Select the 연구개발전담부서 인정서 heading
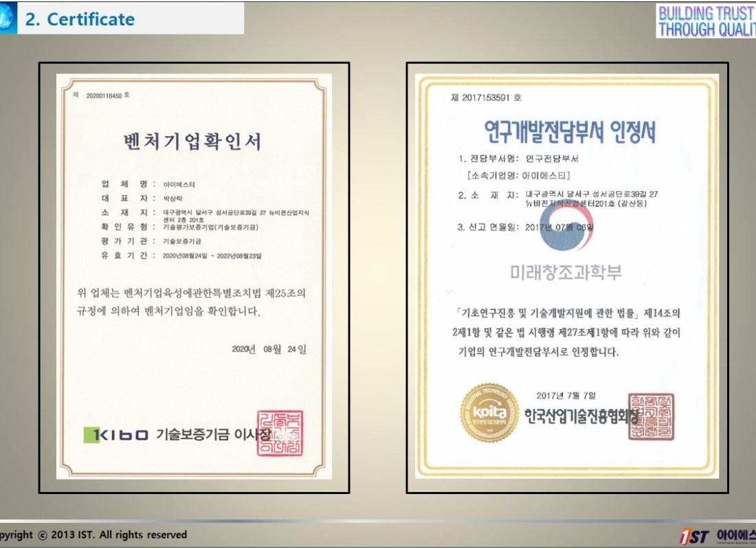The width and height of the screenshot is (756, 549). tap(570, 132)
